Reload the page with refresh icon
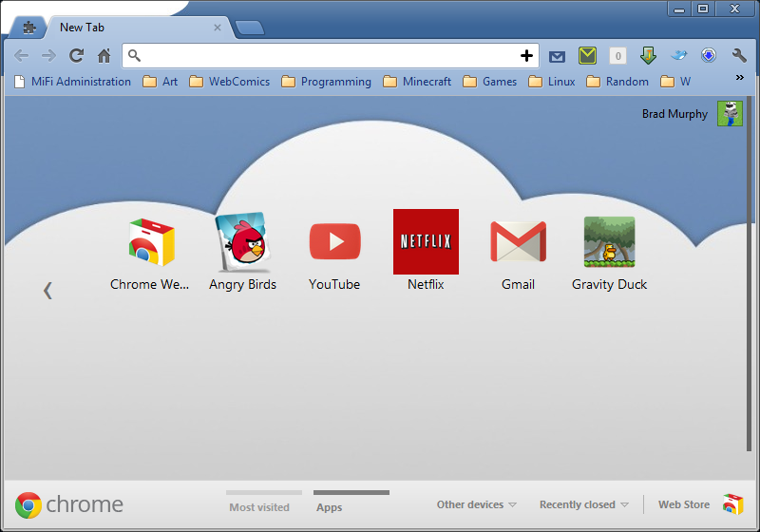This screenshot has height=532, width=760. (x=76, y=56)
